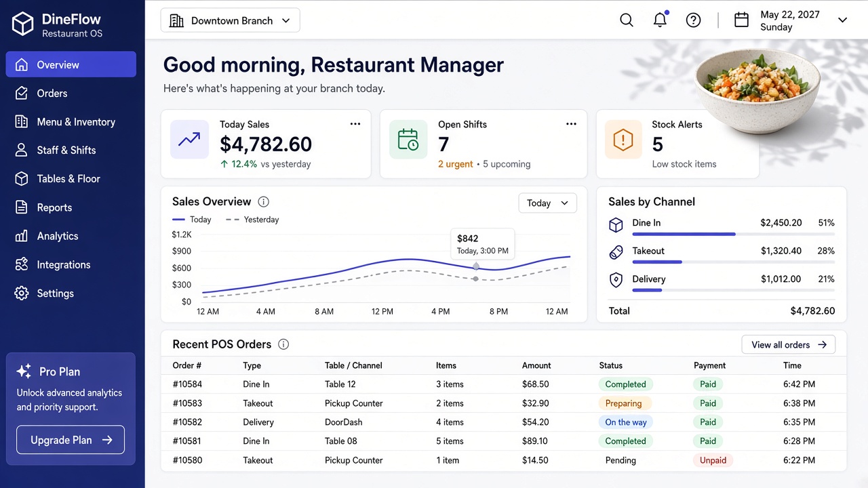
Task: Click the $89.10 amount cell
Action: 535,441
